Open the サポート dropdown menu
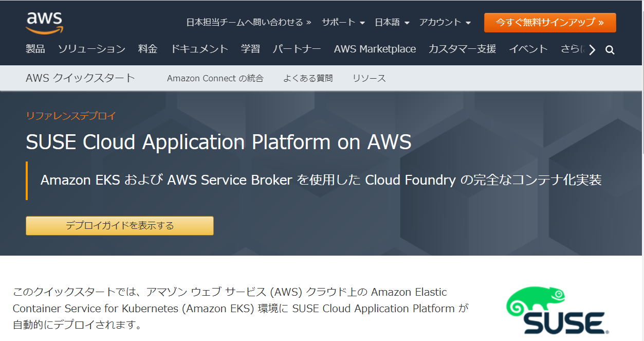The width and height of the screenshot is (644, 341). pos(339,23)
